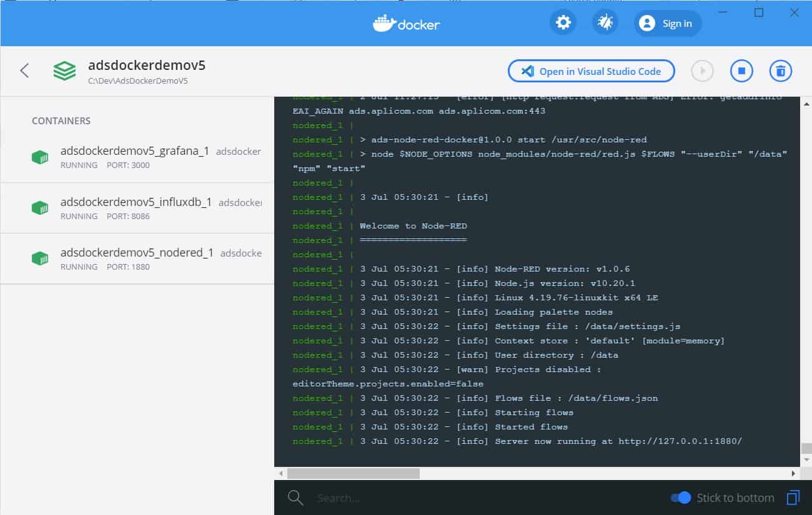Open Docker settings gear icon
This screenshot has height=515, width=812.
coord(563,23)
